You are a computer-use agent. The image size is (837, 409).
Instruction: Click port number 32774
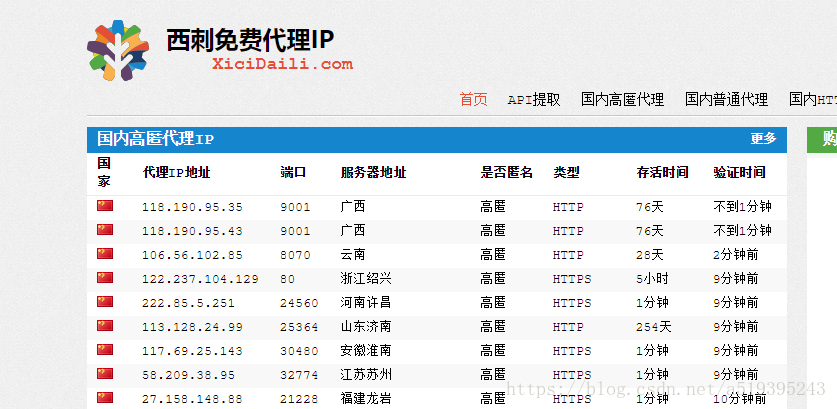299,375
